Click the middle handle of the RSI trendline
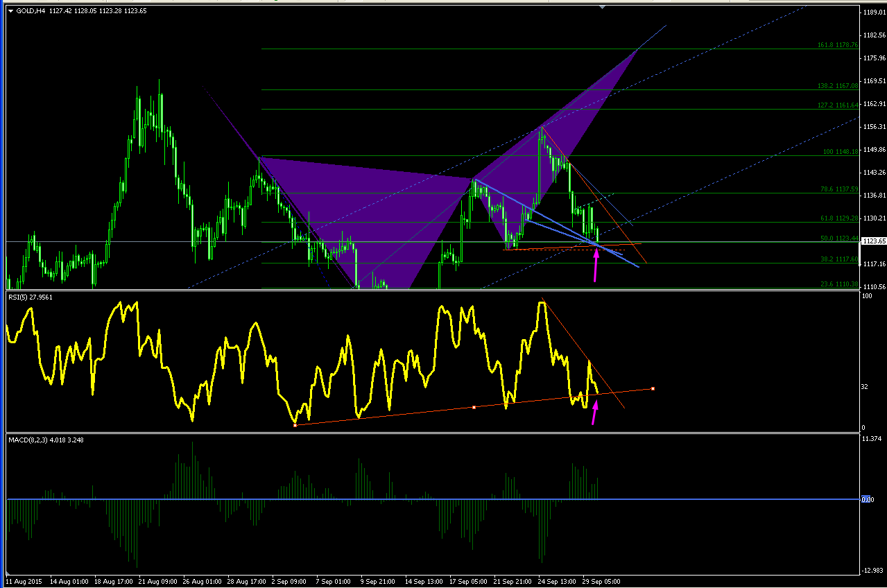Screen dimensions: 887x588 [474, 407]
